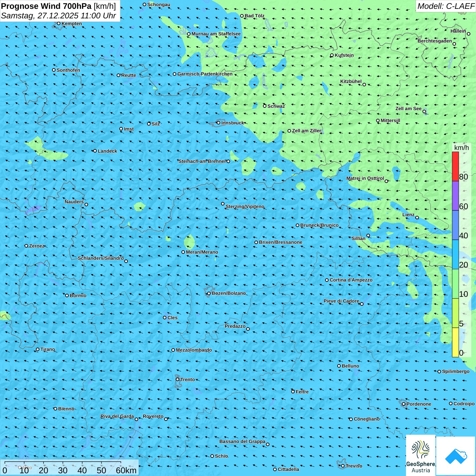Click the Innsbruck city marker

pos(219,123)
